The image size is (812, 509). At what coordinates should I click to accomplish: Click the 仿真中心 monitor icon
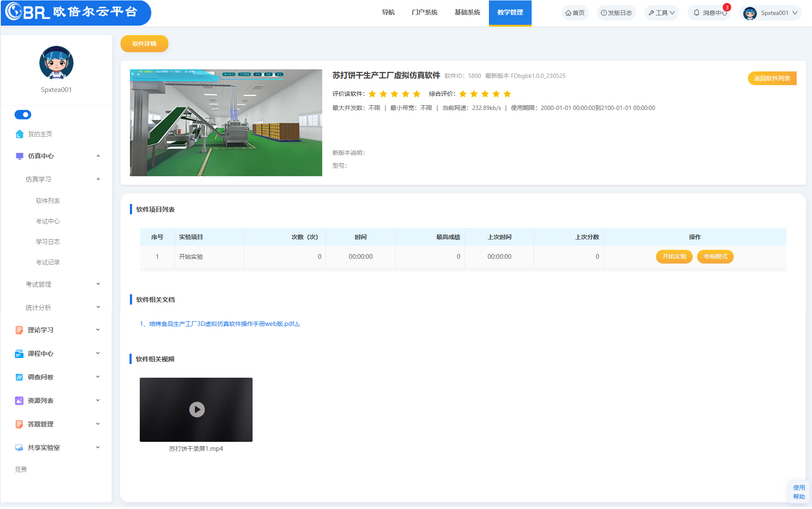(x=19, y=156)
